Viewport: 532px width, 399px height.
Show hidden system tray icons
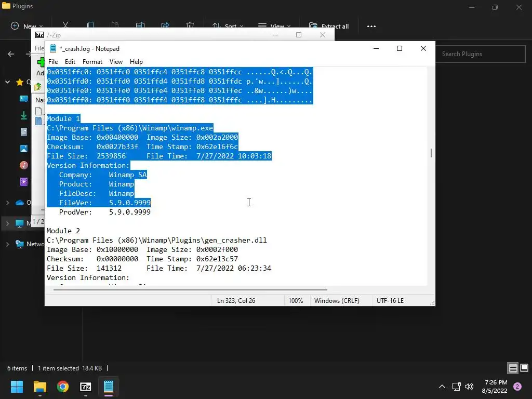(x=442, y=387)
